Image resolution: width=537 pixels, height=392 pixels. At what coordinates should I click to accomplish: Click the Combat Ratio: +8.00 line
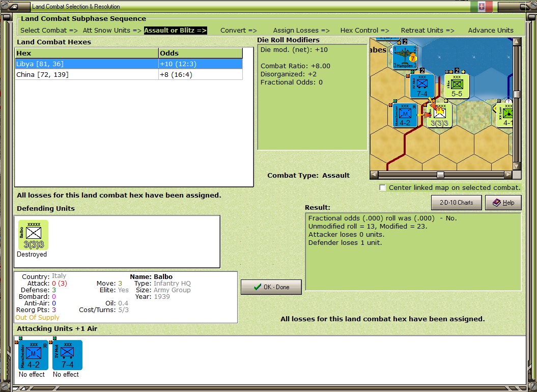(x=295, y=66)
